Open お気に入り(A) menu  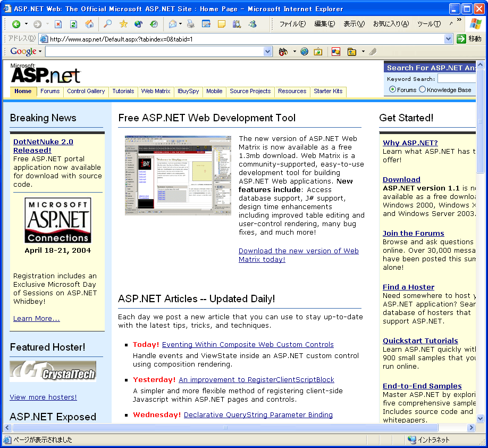pyautogui.click(x=391, y=24)
